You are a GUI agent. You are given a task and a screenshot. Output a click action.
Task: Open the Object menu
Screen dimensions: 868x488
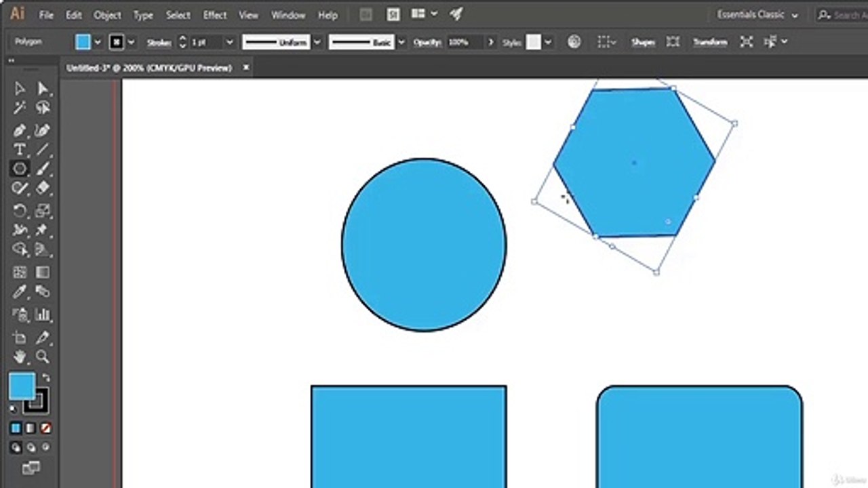[x=107, y=15]
